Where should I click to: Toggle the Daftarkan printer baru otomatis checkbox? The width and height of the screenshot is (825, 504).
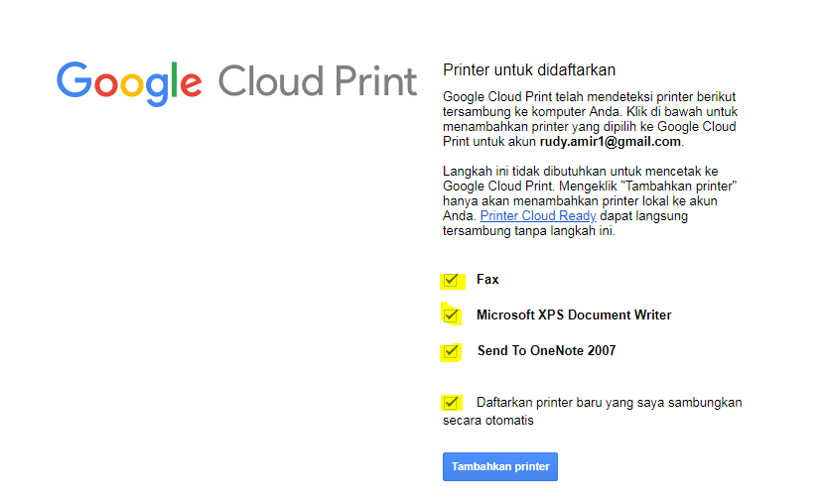(451, 403)
